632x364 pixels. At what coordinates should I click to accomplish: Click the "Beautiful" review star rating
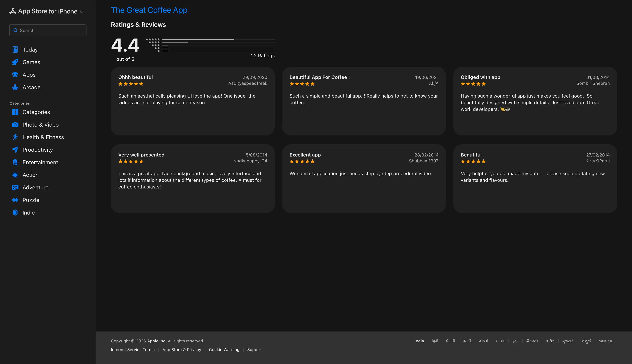click(473, 161)
